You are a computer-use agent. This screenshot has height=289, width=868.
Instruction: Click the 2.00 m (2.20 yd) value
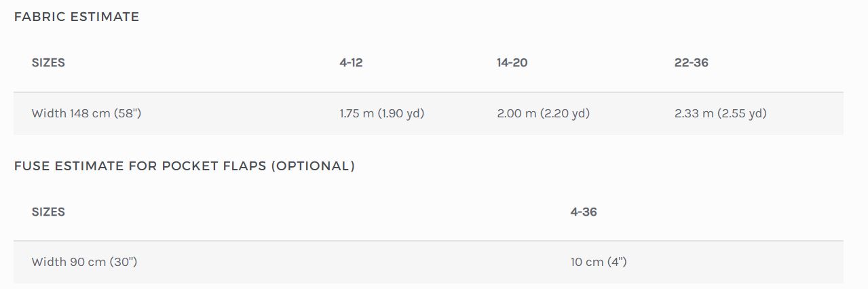[x=544, y=113]
